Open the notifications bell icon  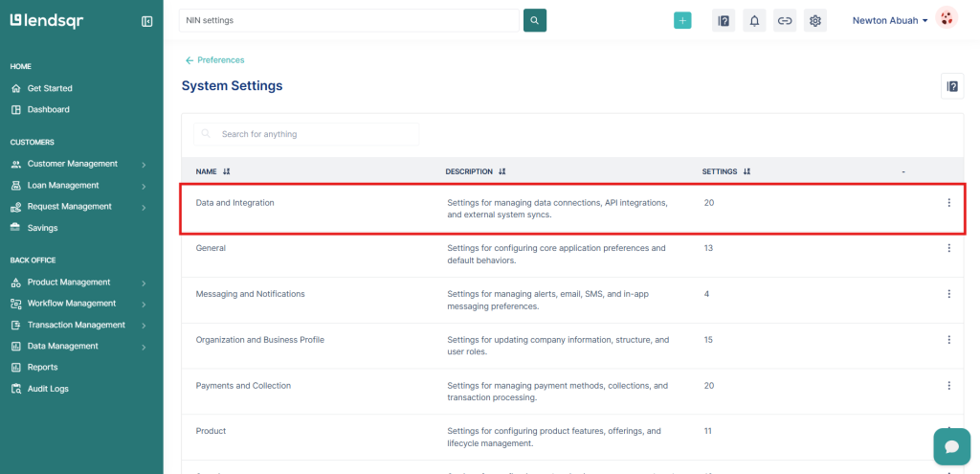coord(754,21)
